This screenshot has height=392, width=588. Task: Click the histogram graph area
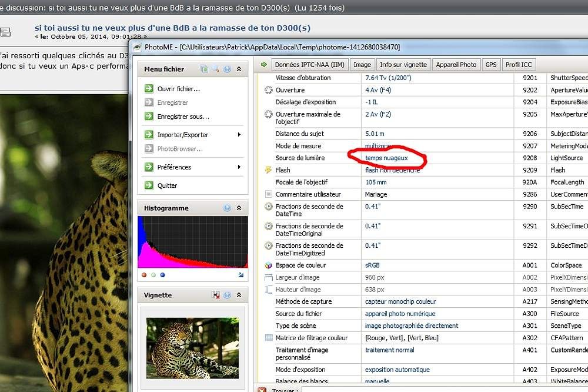[x=193, y=242]
